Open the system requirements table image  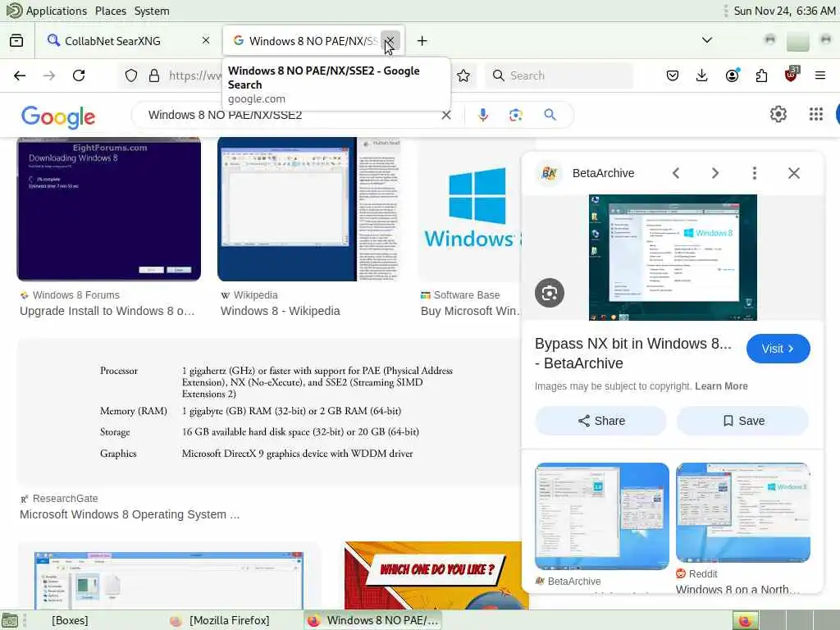tap(269, 412)
